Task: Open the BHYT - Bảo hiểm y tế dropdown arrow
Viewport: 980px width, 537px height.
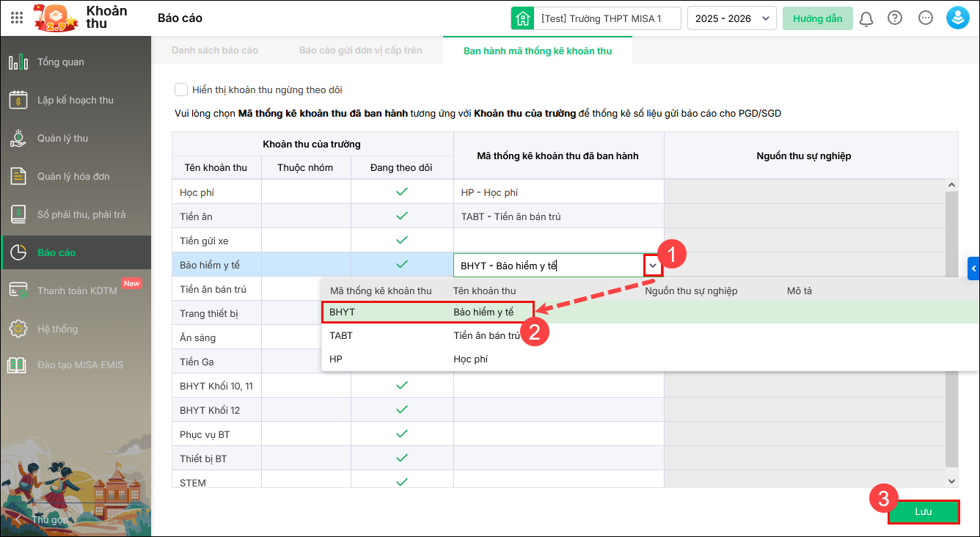Action: tap(653, 266)
